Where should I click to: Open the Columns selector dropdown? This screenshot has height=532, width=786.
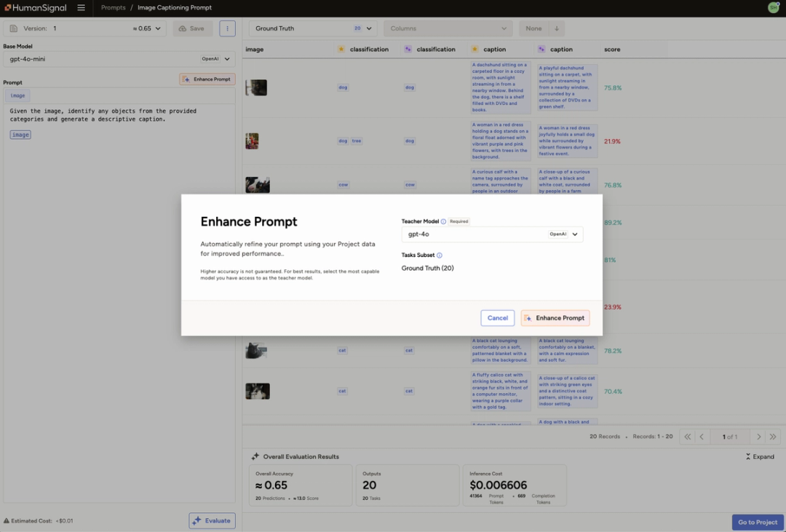pyautogui.click(x=448, y=28)
